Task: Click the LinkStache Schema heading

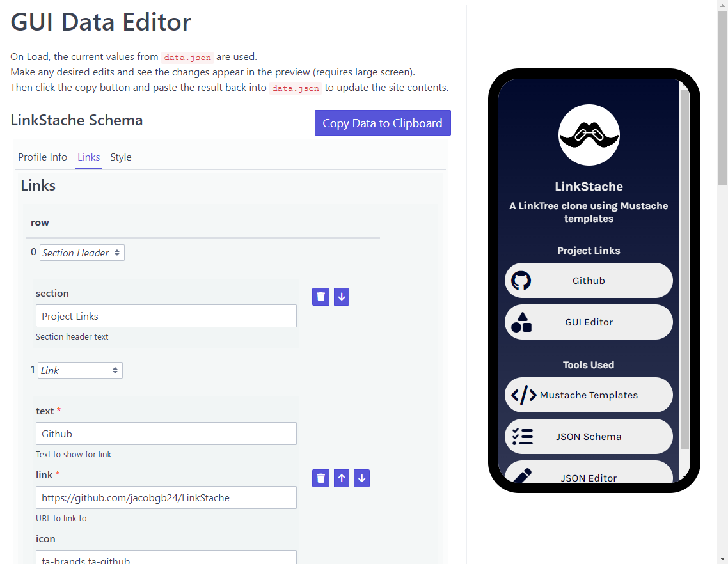Action: pos(77,120)
